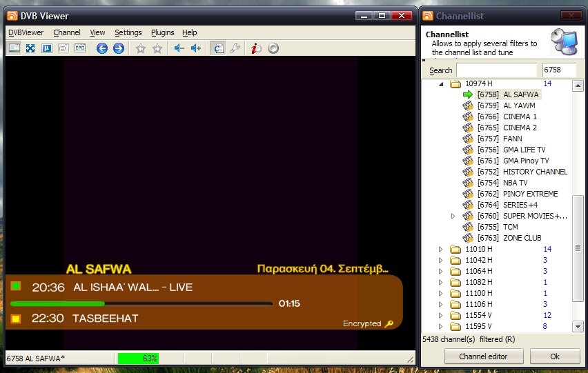Screen dimensions: 588x373
Task: Show channel info red i icon
Action: pyautogui.click(x=256, y=48)
